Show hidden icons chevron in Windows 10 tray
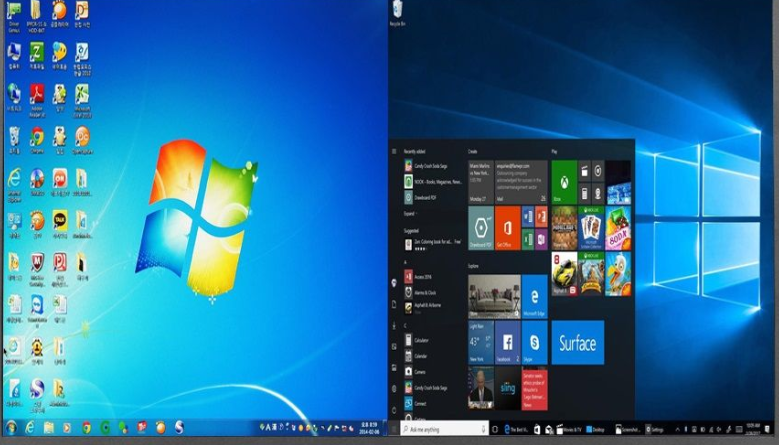The width and height of the screenshot is (779, 445). (677, 429)
